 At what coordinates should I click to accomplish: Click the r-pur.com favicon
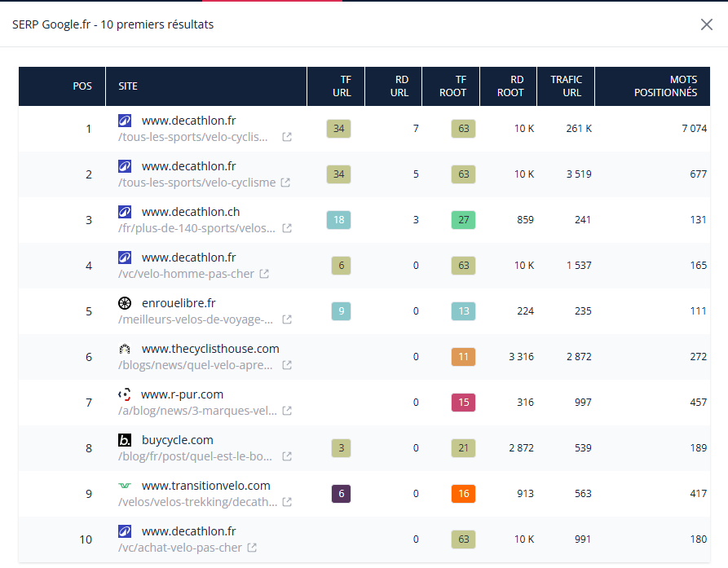tap(125, 394)
